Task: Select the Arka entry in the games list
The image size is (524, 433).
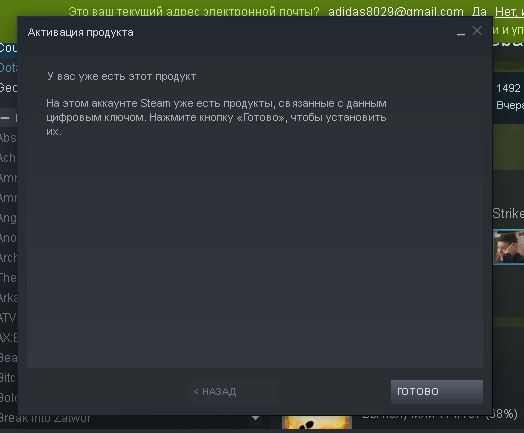Action: coord(8,298)
